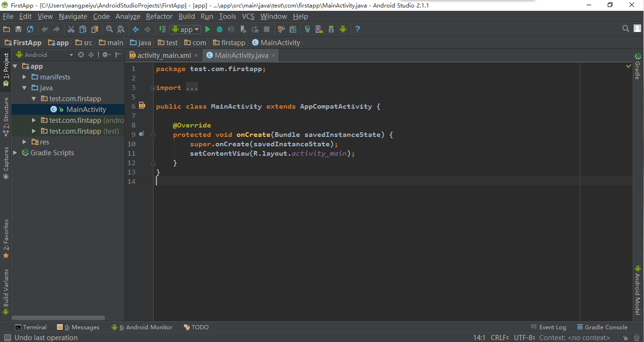Viewport: 644px width, 342px height.
Task: Run the app with the green play icon
Action: [x=207, y=29]
